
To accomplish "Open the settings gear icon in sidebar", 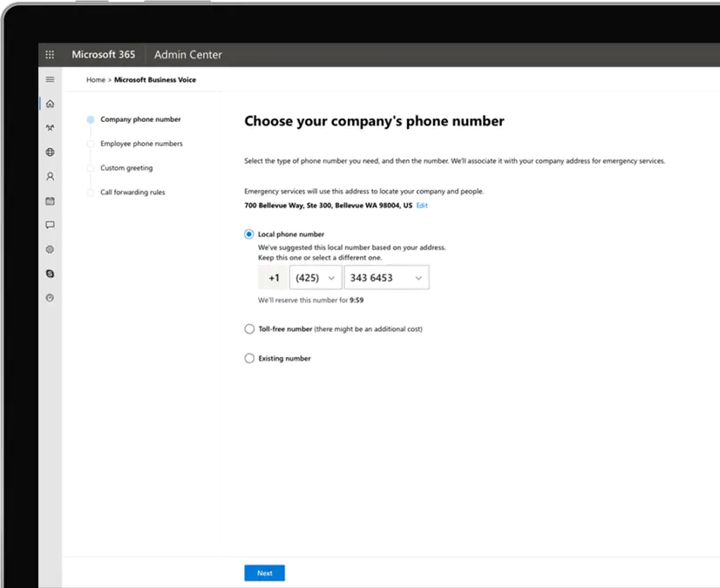I will tap(50, 249).
